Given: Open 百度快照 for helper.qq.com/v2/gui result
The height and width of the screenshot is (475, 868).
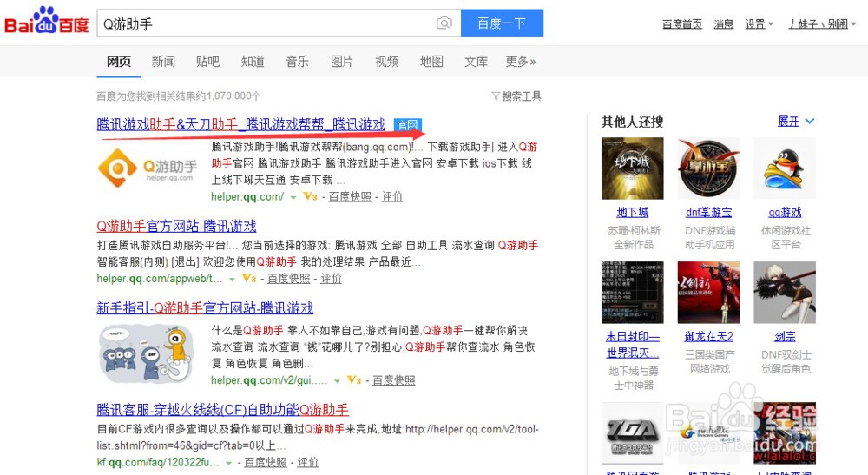Looking at the screenshot, I should click(393, 380).
